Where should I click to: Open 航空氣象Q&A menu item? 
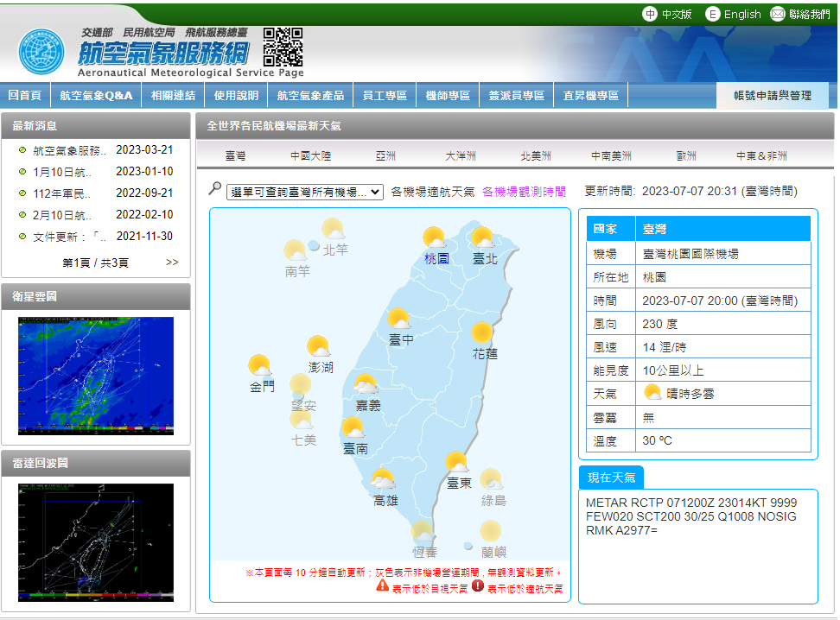[96, 95]
